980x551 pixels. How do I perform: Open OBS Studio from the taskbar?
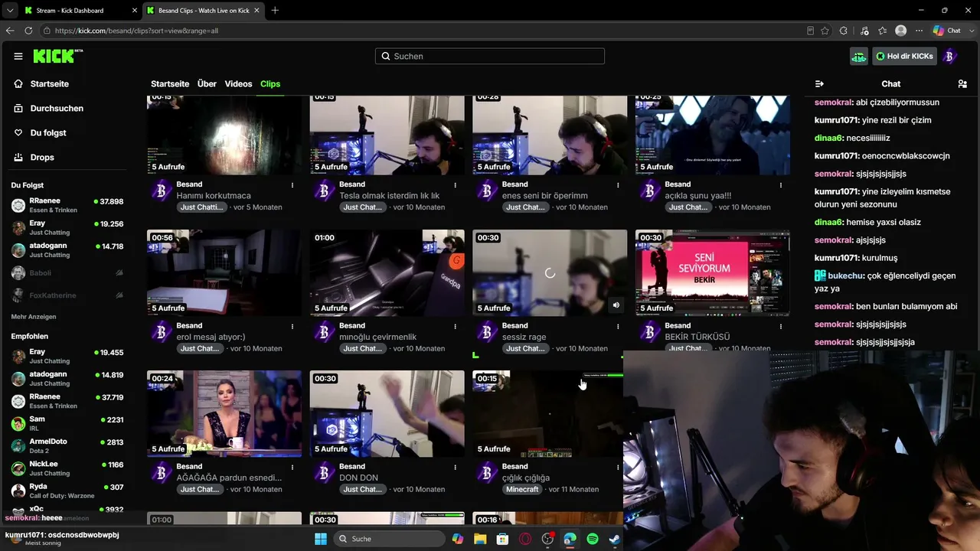click(x=547, y=539)
